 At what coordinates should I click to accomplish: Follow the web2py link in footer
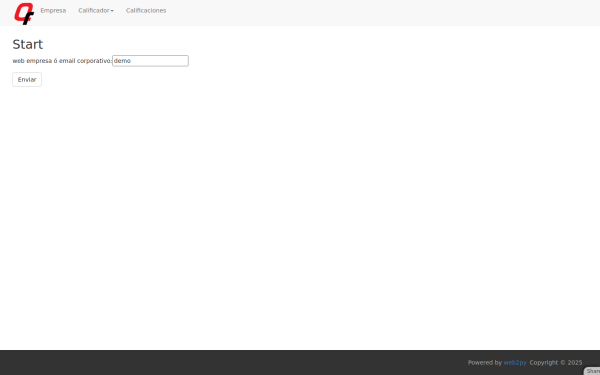click(515, 362)
